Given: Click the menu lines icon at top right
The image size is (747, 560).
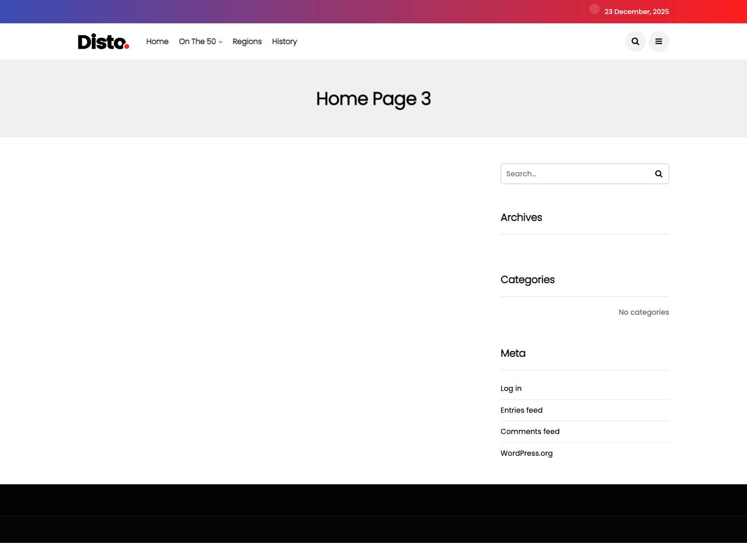Looking at the screenshot, I should [658, 41].
